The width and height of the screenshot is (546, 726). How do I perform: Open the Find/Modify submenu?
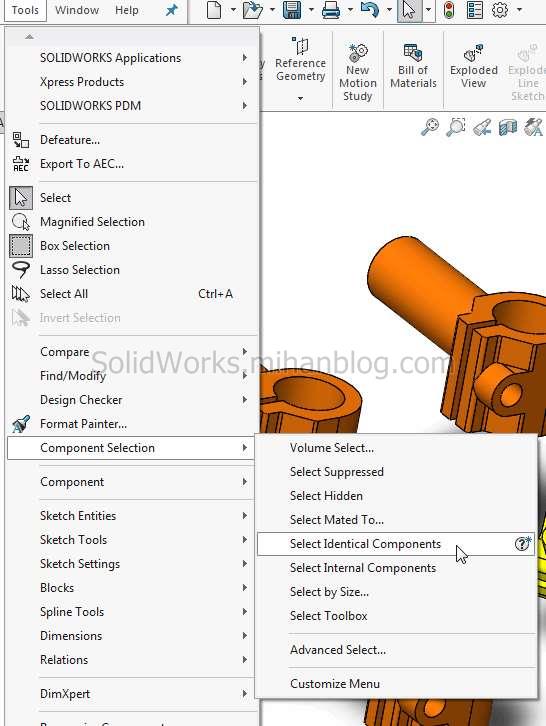132,376
